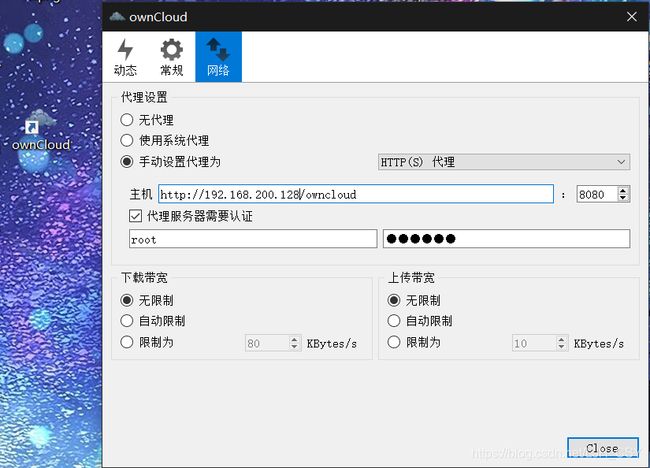
Task: Close the ownCloud window with X
Action: click(x=631, y=17)
